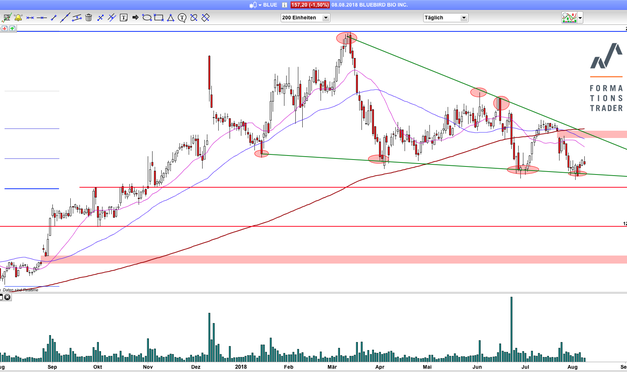
Task: Select the rectangle drawing tool
Action: click(159, 18)
